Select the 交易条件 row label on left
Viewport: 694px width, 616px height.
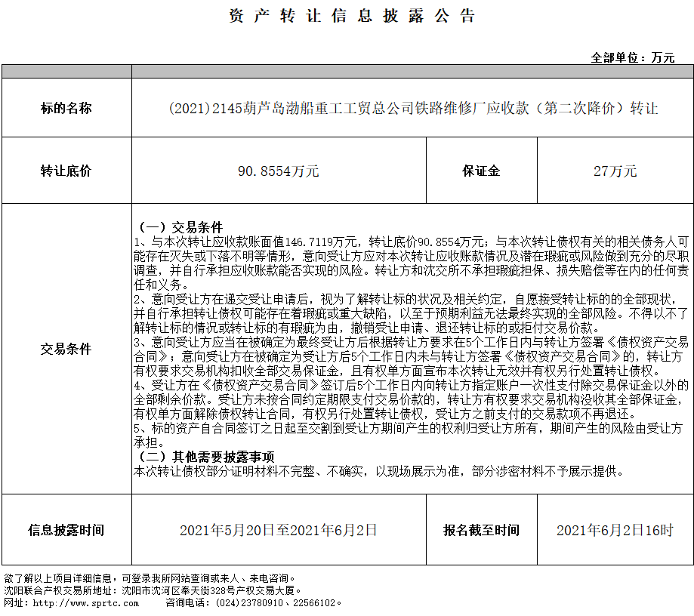tap(66, 350)
